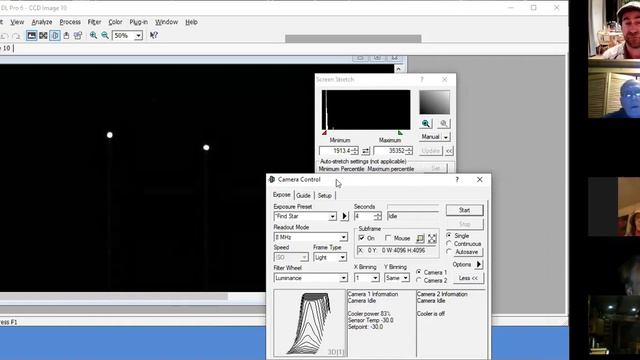Open the Filter Wheel Luminance dropdown

tap(343, 278)
